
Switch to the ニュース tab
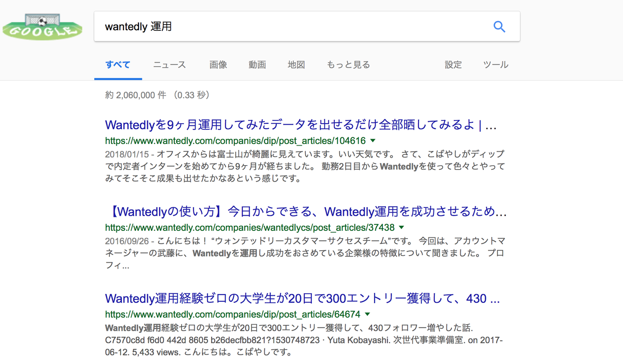170,65
